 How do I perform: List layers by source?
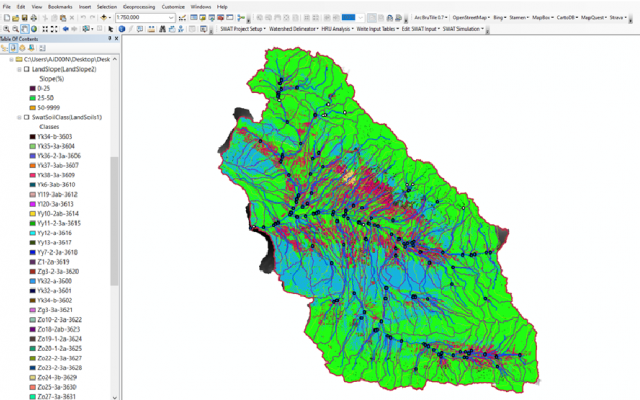[x=13, y=48]
